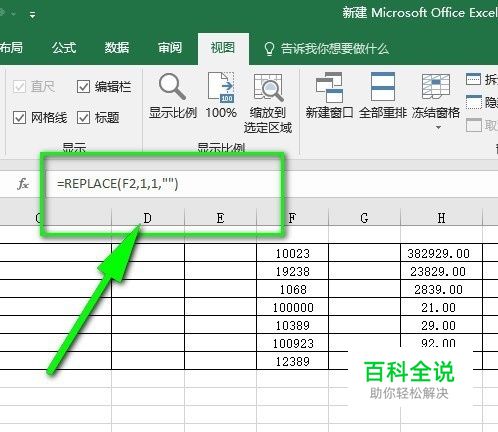Expand the 冻结窗格 dropdown arrow
Image resolution: width=498 pixels, height=432 pixels.
438,127
